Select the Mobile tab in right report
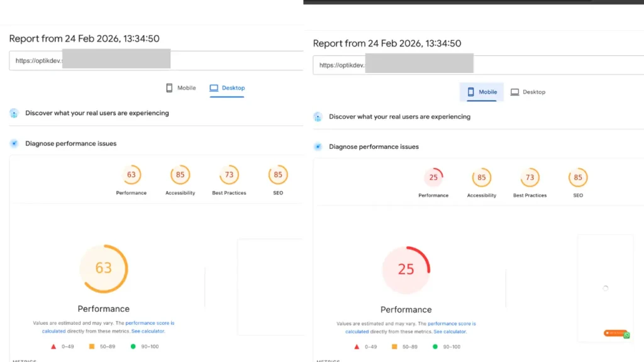 (x=481, y=92)
